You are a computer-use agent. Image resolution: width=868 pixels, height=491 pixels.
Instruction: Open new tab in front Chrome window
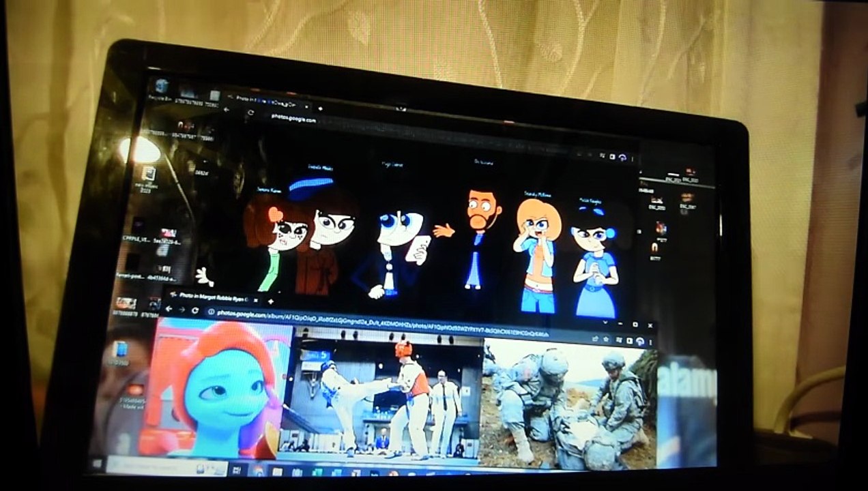click(x=271, y=301)
